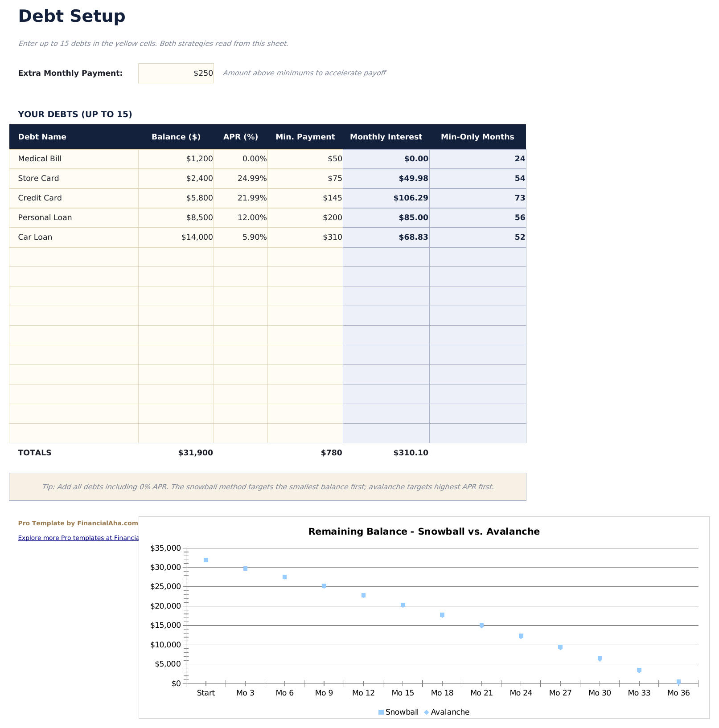
Task: Click the Extra Monthly Payment input cell
Action: tap(176, 73)
